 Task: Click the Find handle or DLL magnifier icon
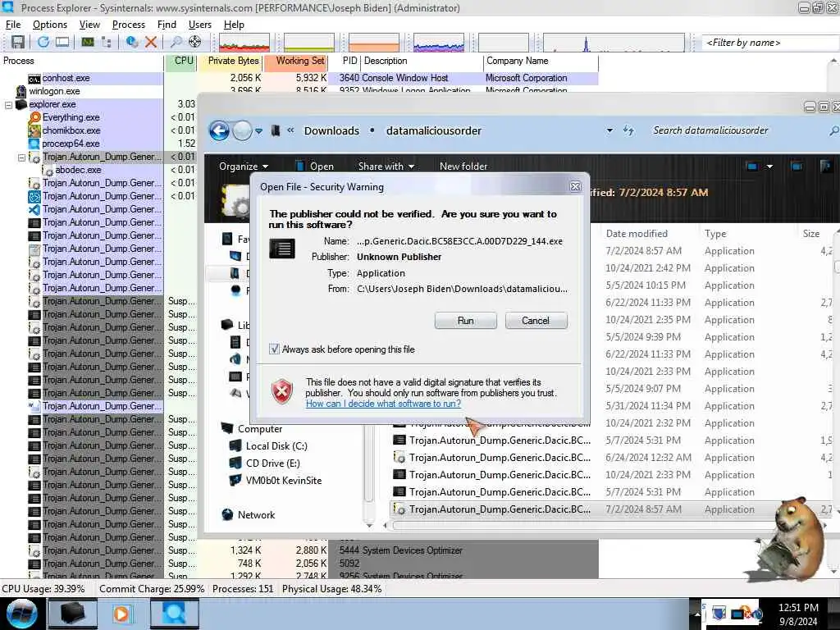(176, 42)
